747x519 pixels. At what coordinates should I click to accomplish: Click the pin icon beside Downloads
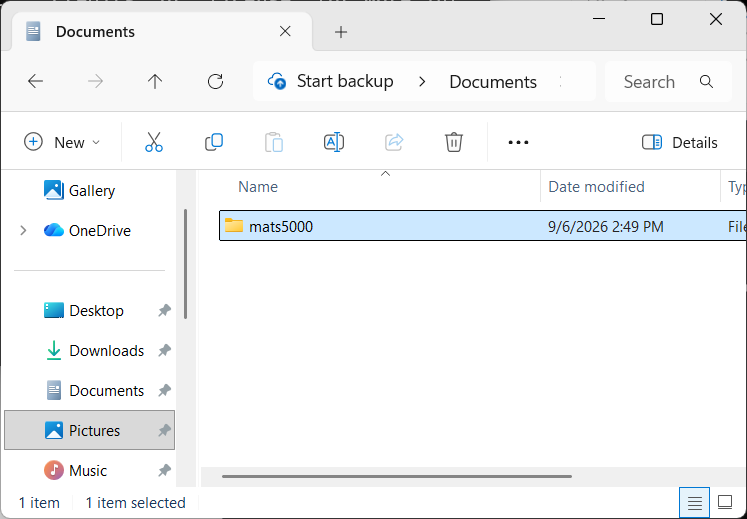164,351
